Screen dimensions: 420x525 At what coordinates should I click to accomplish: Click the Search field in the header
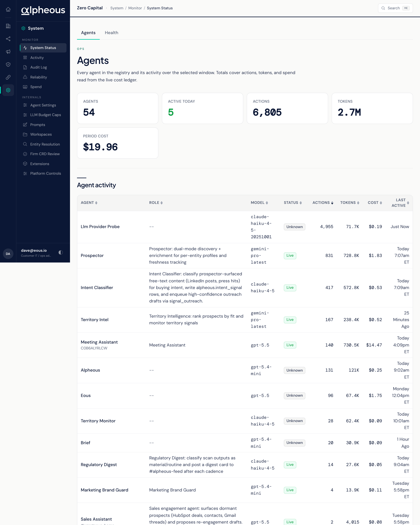click(395, 8)
